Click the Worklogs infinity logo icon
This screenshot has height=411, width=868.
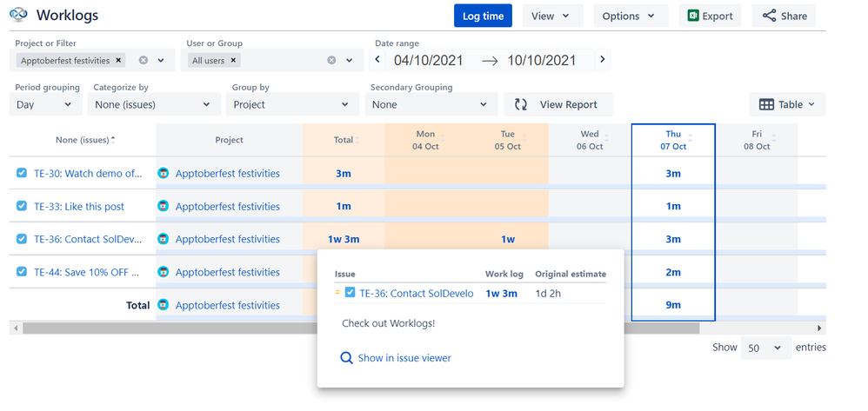coord(19,15)
